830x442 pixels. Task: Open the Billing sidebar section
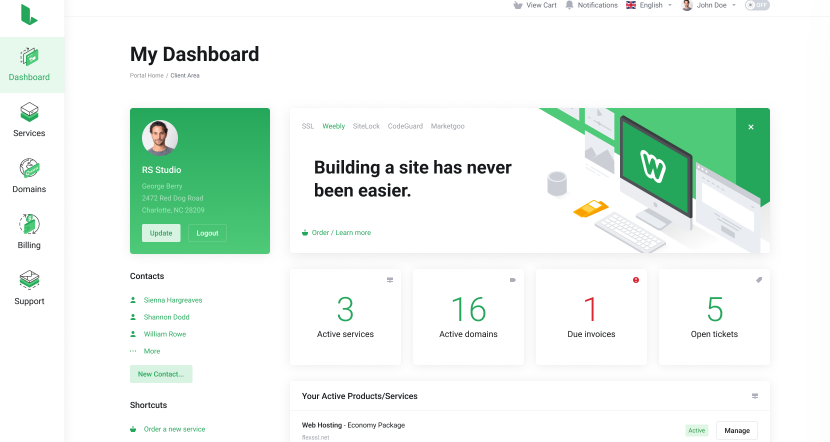[29, 224]
